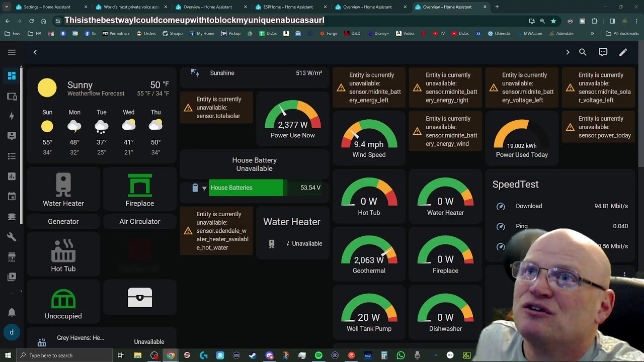The image size is (644, 362).
Task: Click the Sunny weather sun icon
Action: 47,88
